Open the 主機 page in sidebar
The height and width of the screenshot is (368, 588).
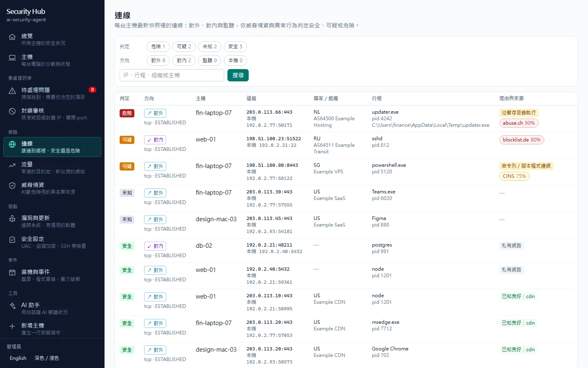tap(52, 60)
